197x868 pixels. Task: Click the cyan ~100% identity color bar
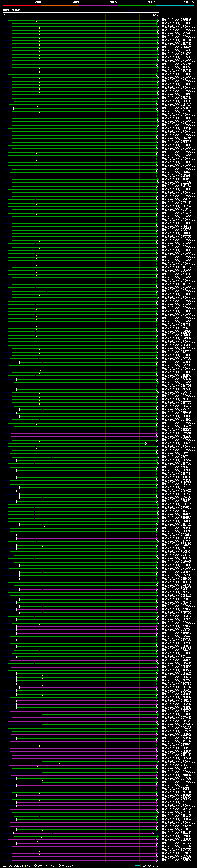175,6
